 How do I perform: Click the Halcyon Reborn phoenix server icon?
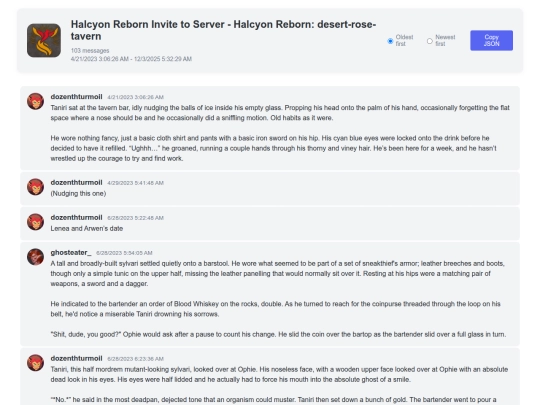[x=44, y=40]
